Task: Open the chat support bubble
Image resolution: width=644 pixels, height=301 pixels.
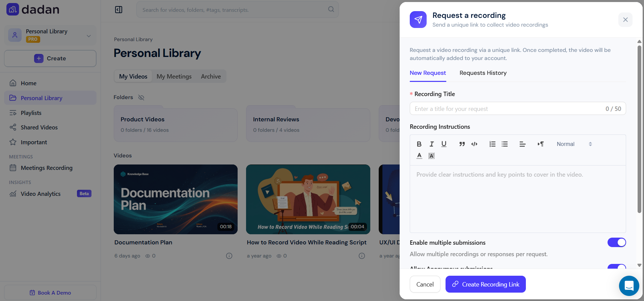Action: [x=629, y=286]
